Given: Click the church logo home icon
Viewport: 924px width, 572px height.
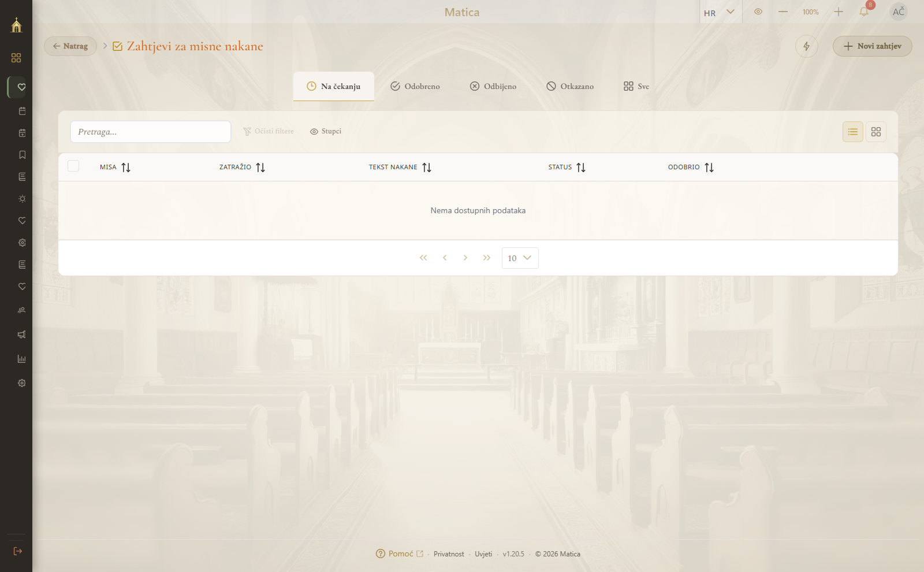Looking at the screenshot, I should [x=16, y=25].
